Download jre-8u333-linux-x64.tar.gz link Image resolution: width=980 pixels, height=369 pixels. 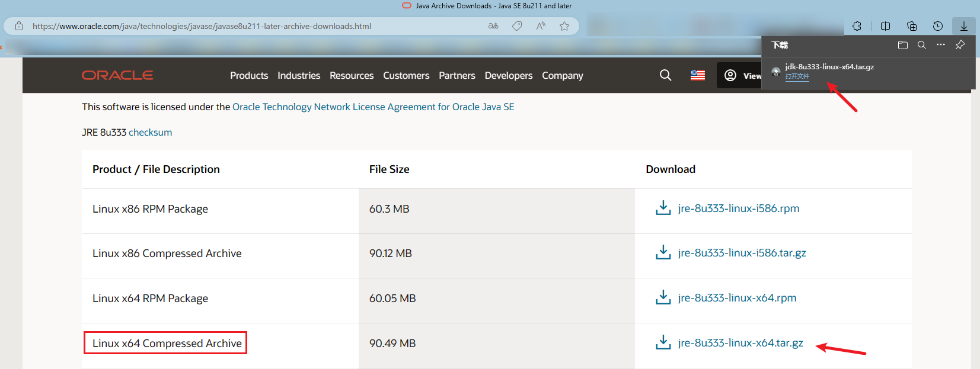[x=740, y=343]
